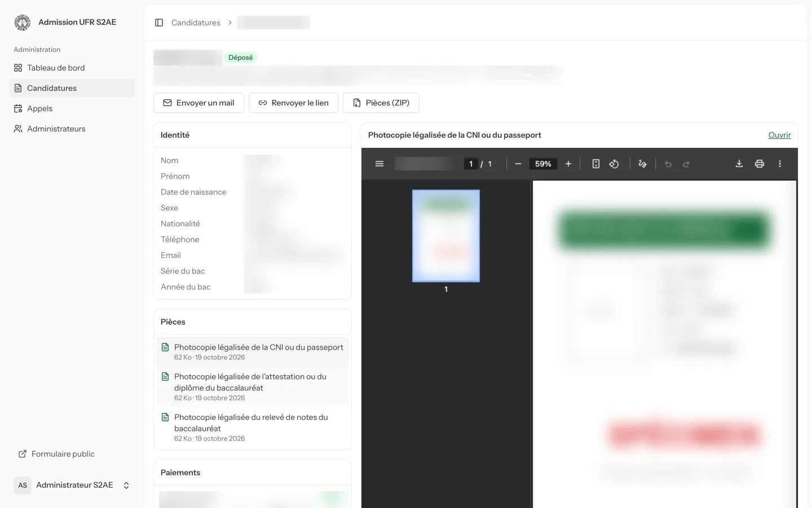The width and height of the screenshot is (812, 508).
Task: Open Administrateurs page
Action: 72,129
